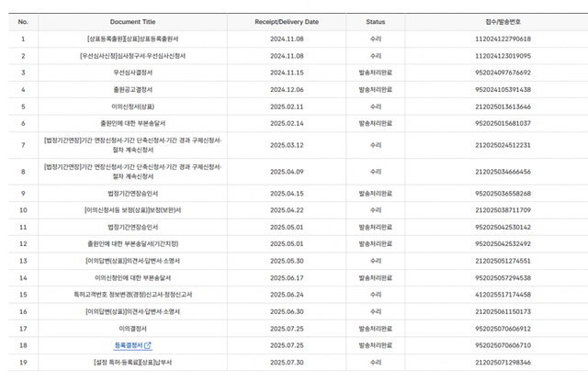Click the external-link icon beside 등록결정서
This screenshot has height=382, width=588.
[148, 345]
